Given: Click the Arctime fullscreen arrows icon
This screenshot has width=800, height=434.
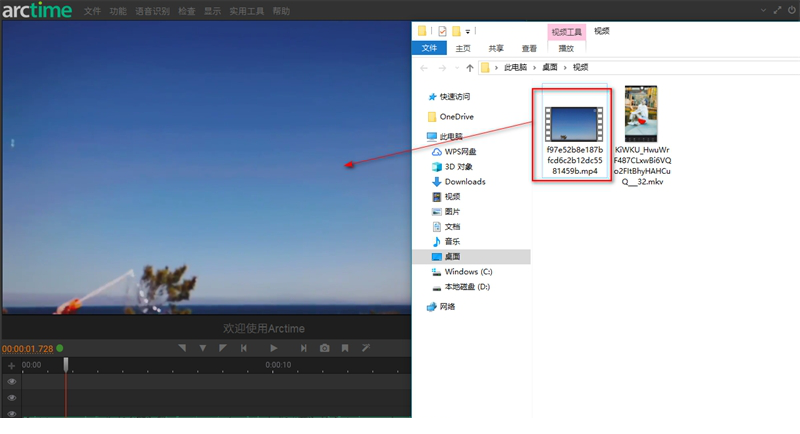Looking at the screenshot, I should pyautogui.click(x=778, y=10).
